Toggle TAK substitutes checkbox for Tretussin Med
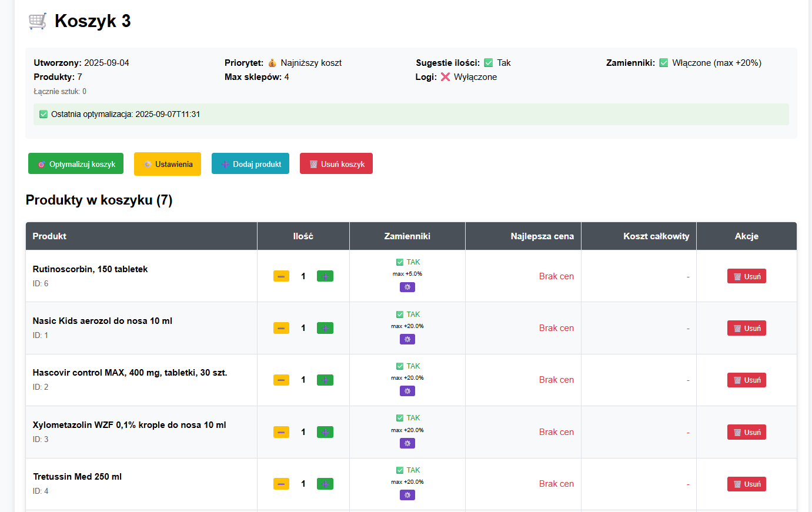The height and width of the screenshot is (512, 812). point(400,470)
